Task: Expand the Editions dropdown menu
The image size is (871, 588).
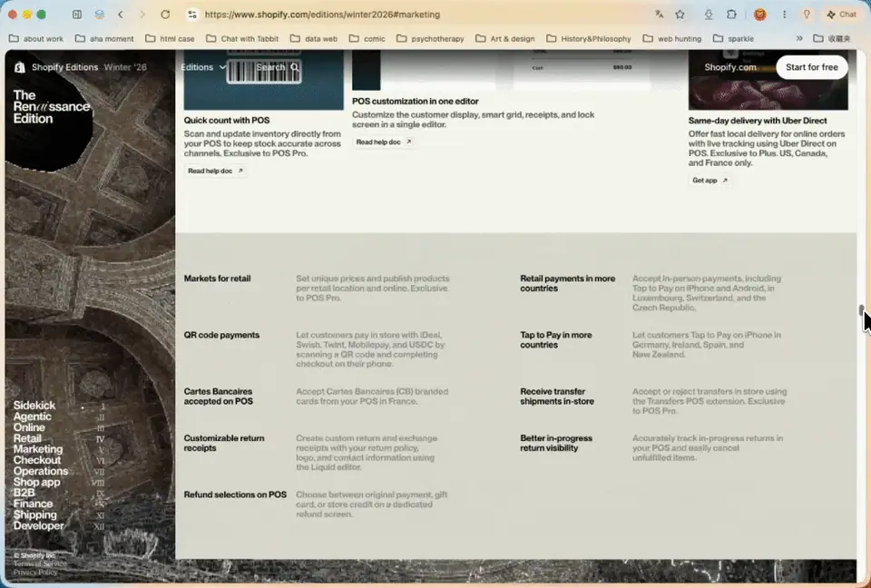Action: click(203, 67)
